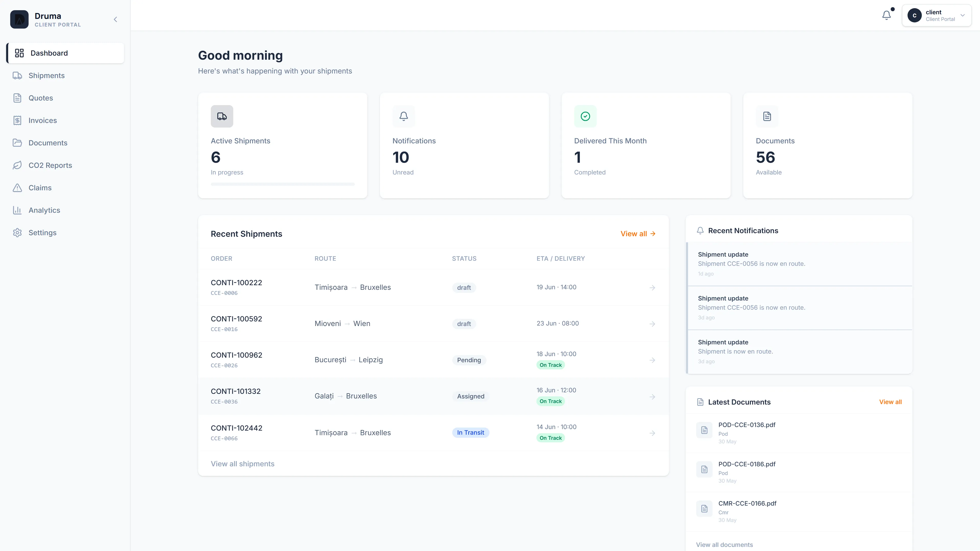Click the Shipments truck icon in sidebar
The height and width of the screenshot is (551, 980).
pos(18,75)
